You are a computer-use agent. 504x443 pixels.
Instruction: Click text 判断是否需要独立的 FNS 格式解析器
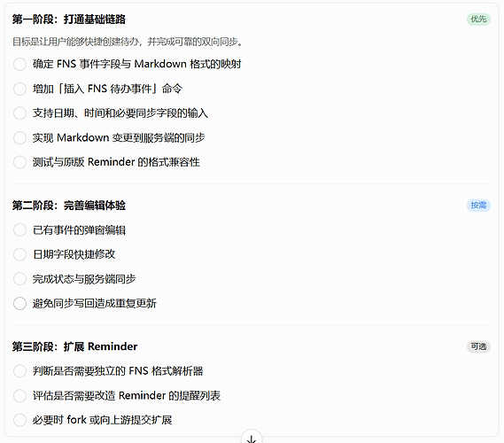pos(118,371)
